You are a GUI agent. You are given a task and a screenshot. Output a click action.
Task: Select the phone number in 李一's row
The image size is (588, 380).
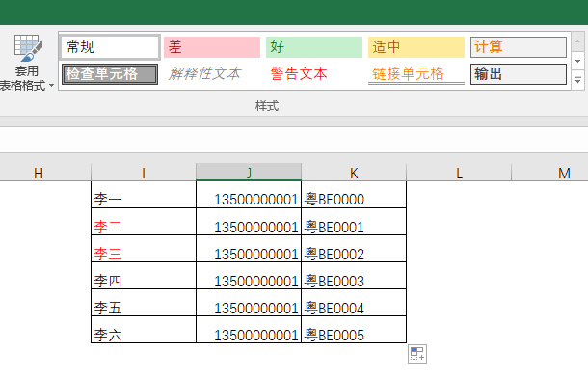(x=249, y=194)
